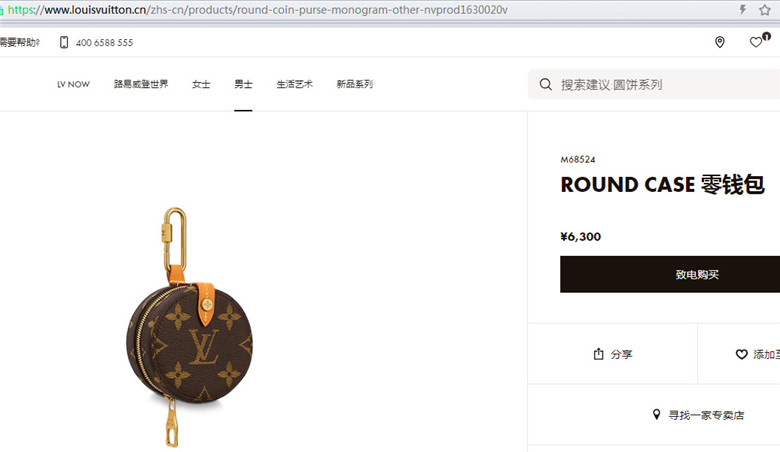The width and height of the screenshot is (780, 452).
Task: Click the 寻找一家专卖店 link
Action: [706, 415]
